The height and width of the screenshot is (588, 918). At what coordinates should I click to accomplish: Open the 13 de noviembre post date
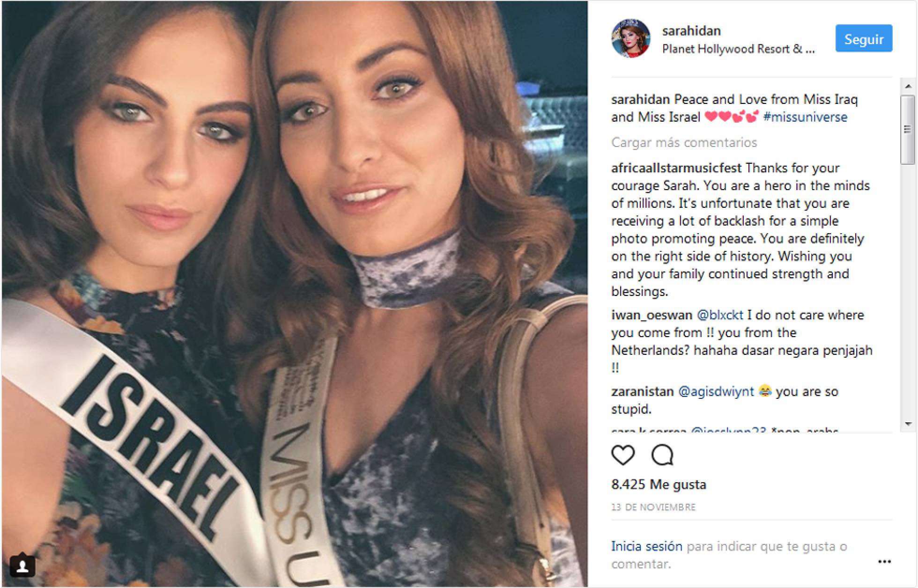click(653, 507)
